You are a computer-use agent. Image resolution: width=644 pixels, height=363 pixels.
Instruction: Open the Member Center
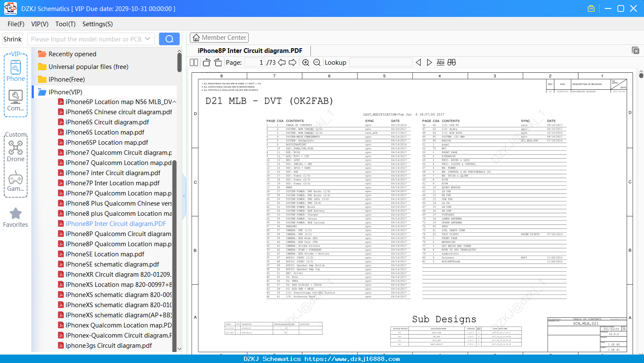coord(219,38)
